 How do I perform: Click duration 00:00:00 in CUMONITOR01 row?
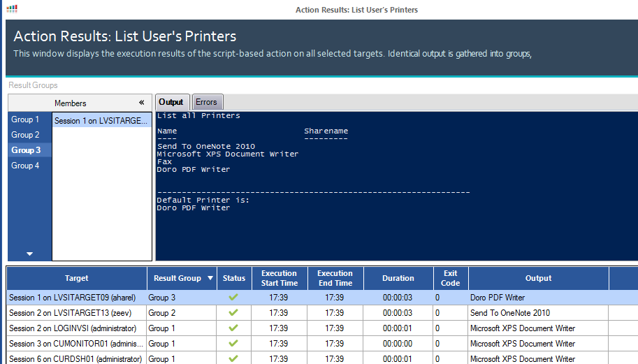pyautogui.click(x=398, y=344)
